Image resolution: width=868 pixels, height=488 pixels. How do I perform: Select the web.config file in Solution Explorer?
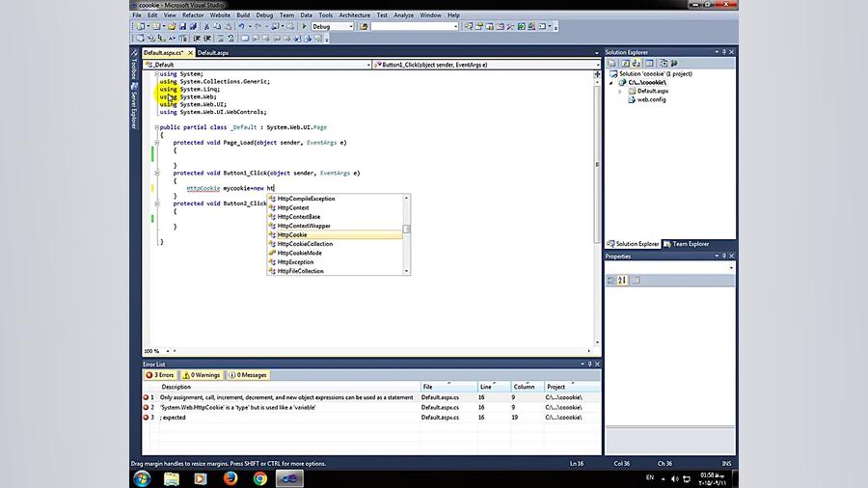[x=651, y=99]
